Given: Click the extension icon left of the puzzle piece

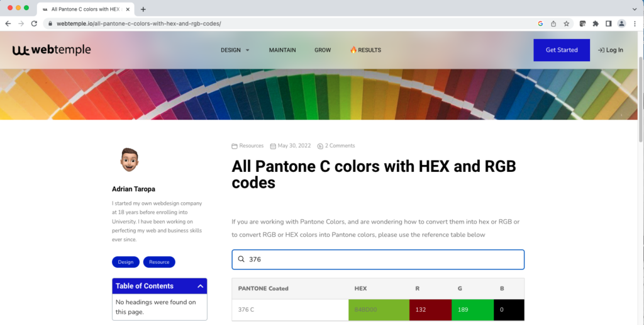Looking at the screenshot, I should [x=582, y=24].
